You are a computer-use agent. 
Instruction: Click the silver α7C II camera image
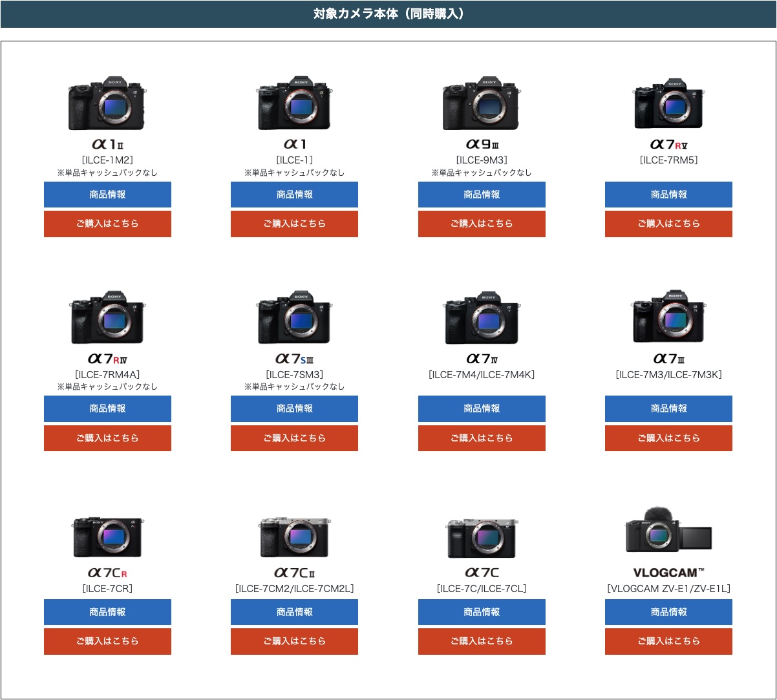coord(294,537)
